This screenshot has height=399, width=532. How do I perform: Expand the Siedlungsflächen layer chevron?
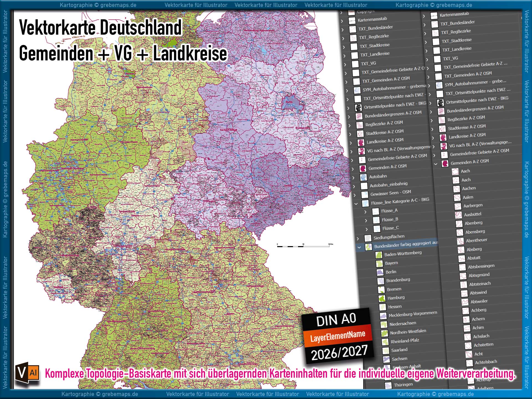click(357, 239)
